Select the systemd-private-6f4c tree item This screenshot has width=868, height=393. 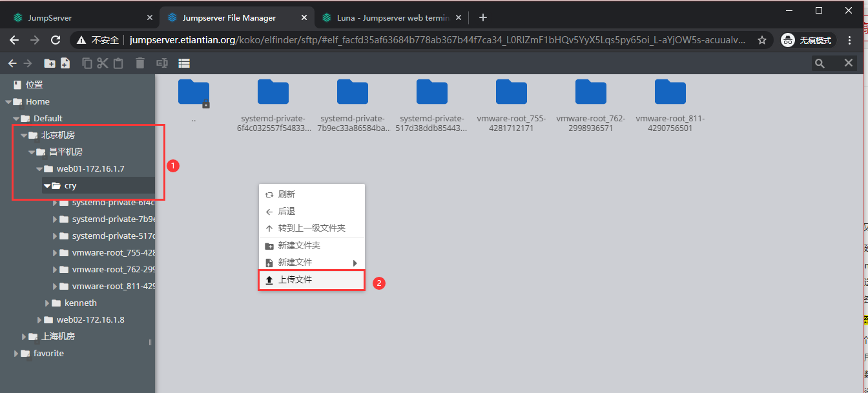point(113,202)
